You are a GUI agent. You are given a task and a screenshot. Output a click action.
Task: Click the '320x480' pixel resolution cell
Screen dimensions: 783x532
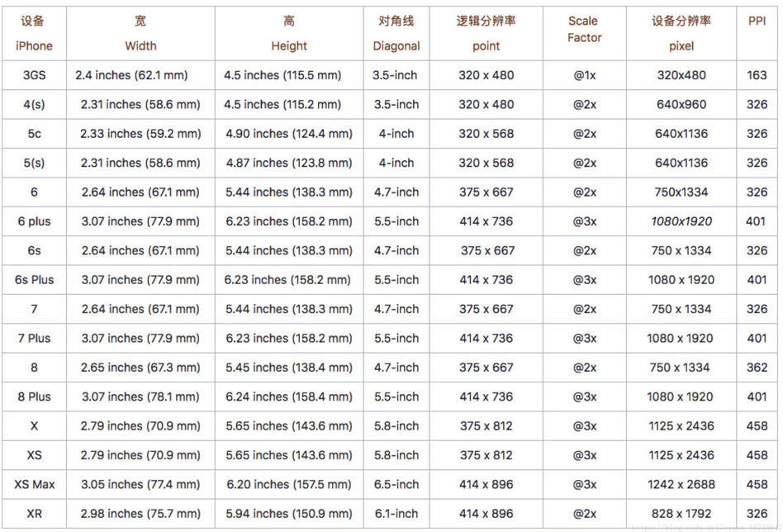(x=681, y=75)
